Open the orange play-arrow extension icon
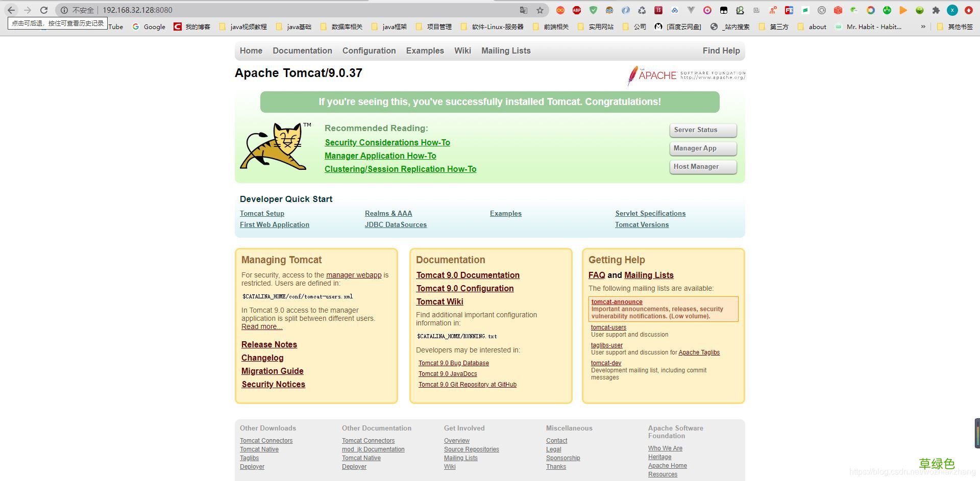The height and width of the screenshot is (481, 980). [903, 10]
